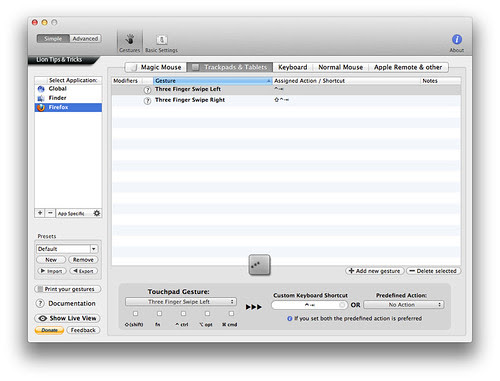
Task: Click the Notes column header
Action: click(x=441, y=81)
